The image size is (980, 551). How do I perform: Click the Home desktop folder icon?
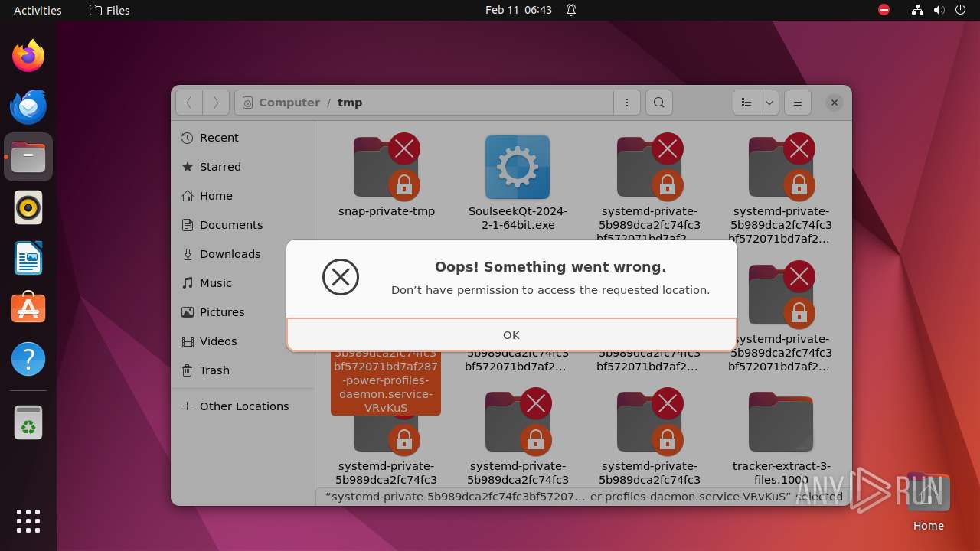tap(928, 502)
